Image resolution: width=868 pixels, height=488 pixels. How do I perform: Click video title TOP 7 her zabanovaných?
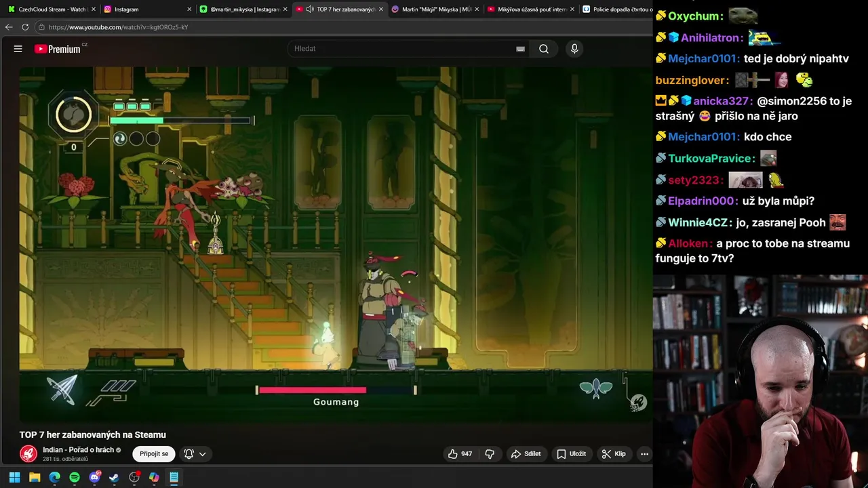pos(93,434)
